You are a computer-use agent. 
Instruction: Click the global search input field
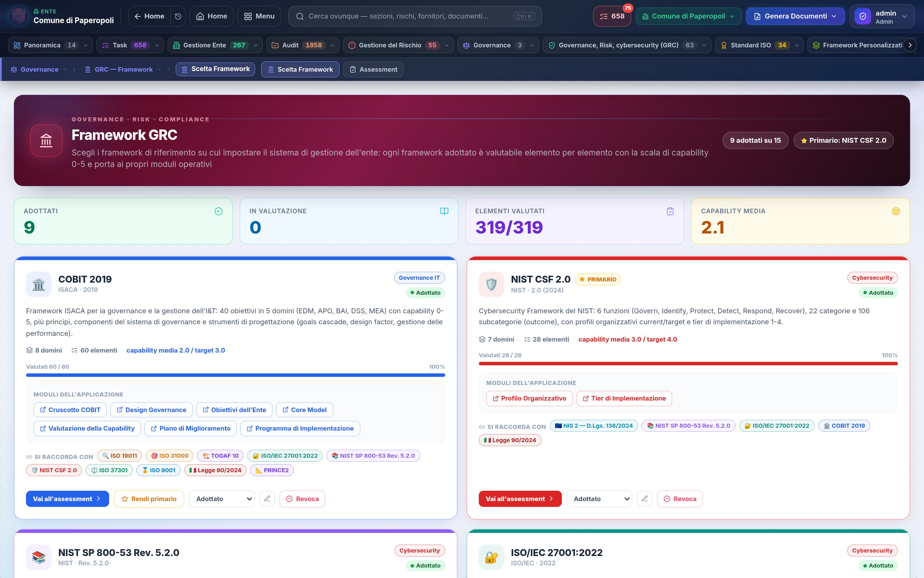415,16
